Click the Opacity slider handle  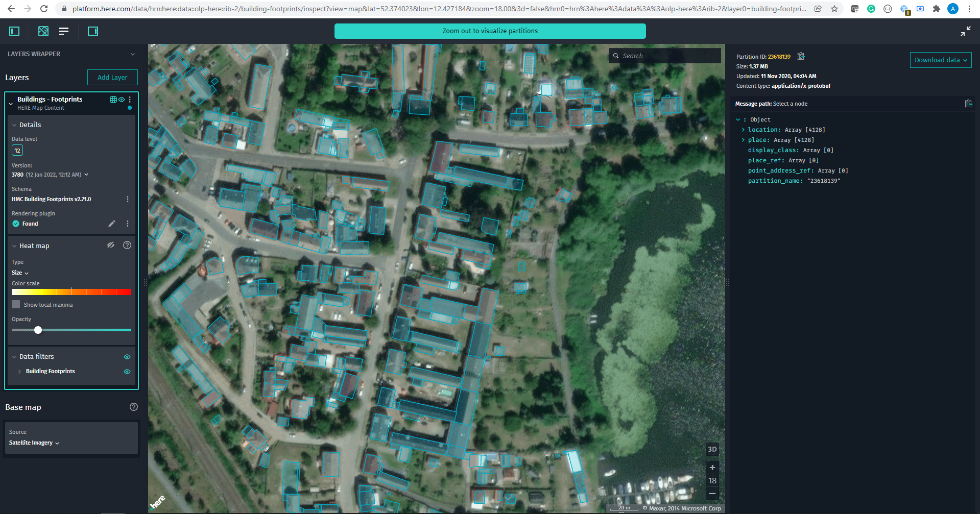(38, 330)
